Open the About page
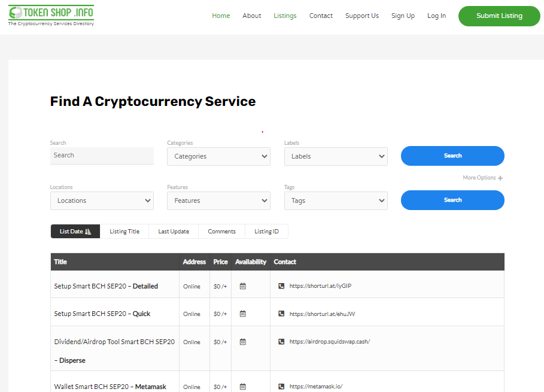The width and height of the screenshot is (544, 392). click(x=252, y=16)
